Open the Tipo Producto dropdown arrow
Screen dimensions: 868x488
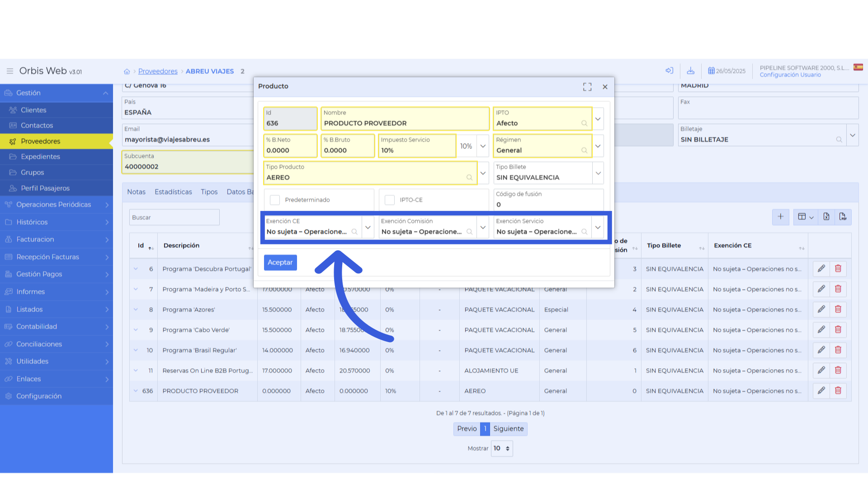(x=483, y=173)
